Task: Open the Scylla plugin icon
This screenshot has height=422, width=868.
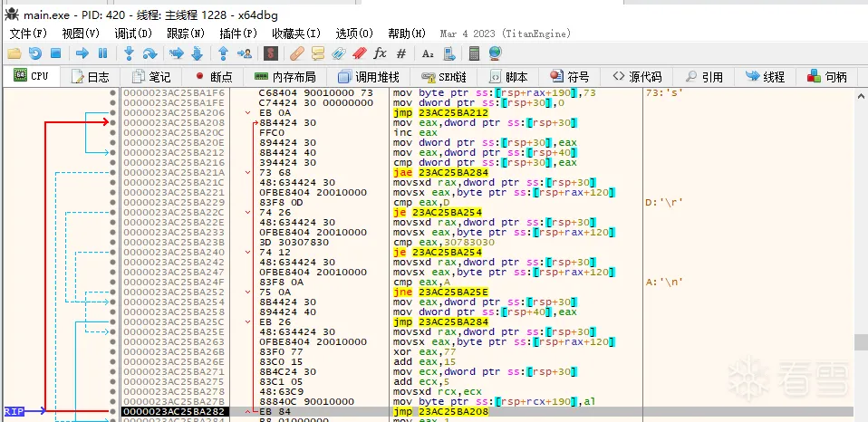Action: point(271,53)
